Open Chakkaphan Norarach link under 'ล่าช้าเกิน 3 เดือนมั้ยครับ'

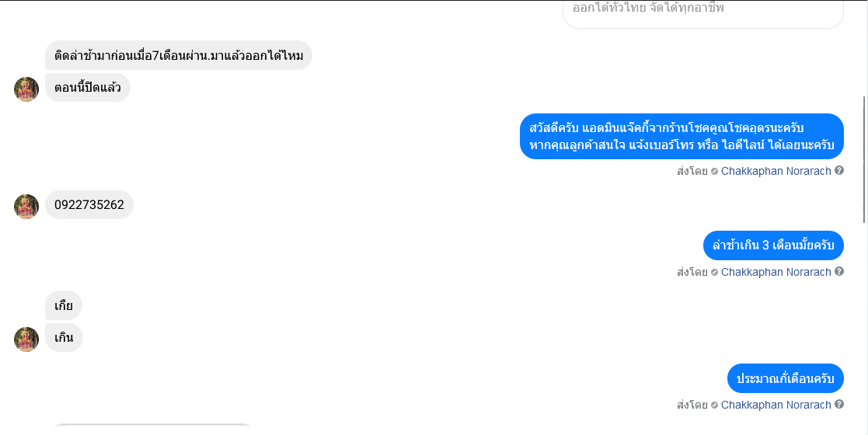click(776, 272)
